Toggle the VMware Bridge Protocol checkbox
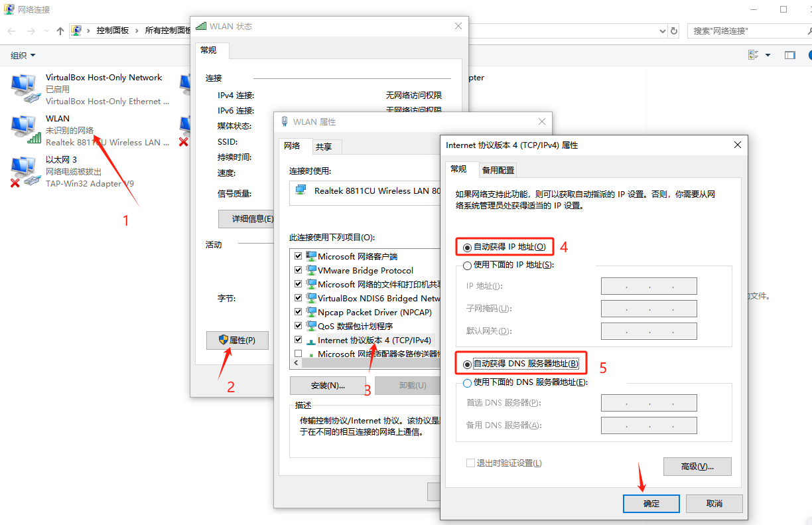Image resolution: width=812 pixels, height=525 pixels. click(298, 270)
